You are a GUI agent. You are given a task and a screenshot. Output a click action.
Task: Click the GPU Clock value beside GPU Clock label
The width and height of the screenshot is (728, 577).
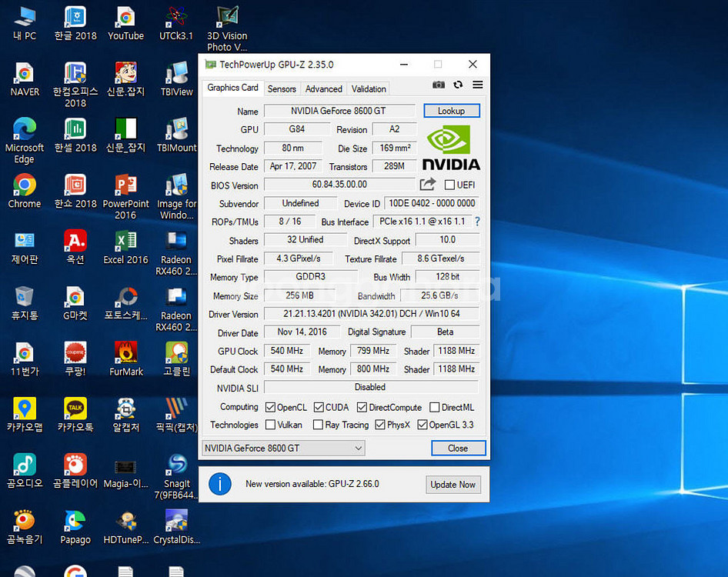coord(287,351)
